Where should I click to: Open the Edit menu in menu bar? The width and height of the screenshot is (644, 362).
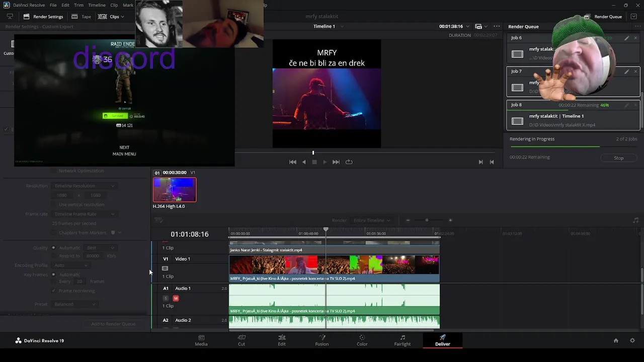65,5
